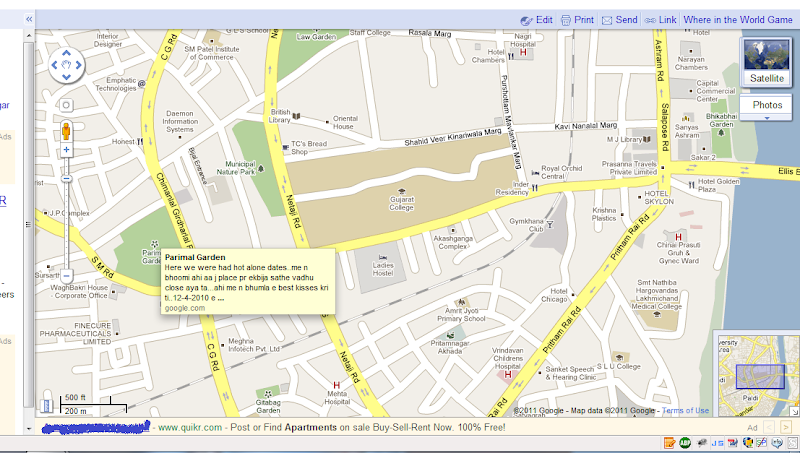The image size is (800, 453).
Task: Pan the map down arrow
Action: [x=66, y=77]
